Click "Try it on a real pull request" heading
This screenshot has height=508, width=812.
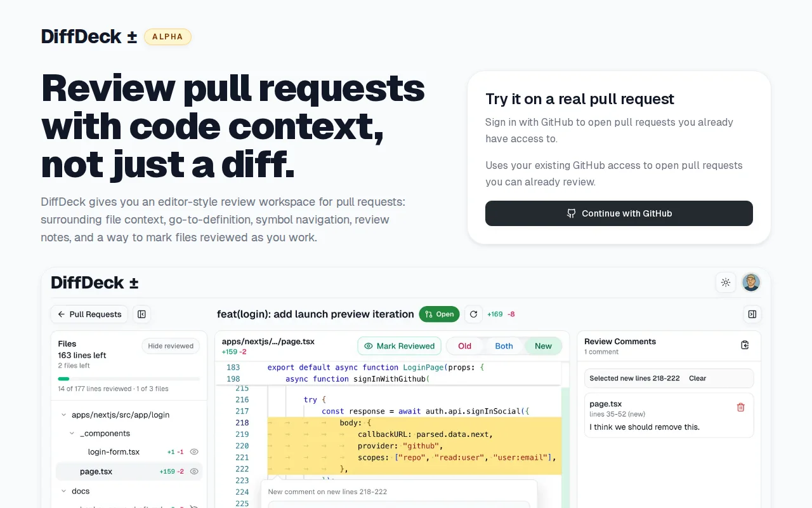pyautogui.click(x=580, y=99)
